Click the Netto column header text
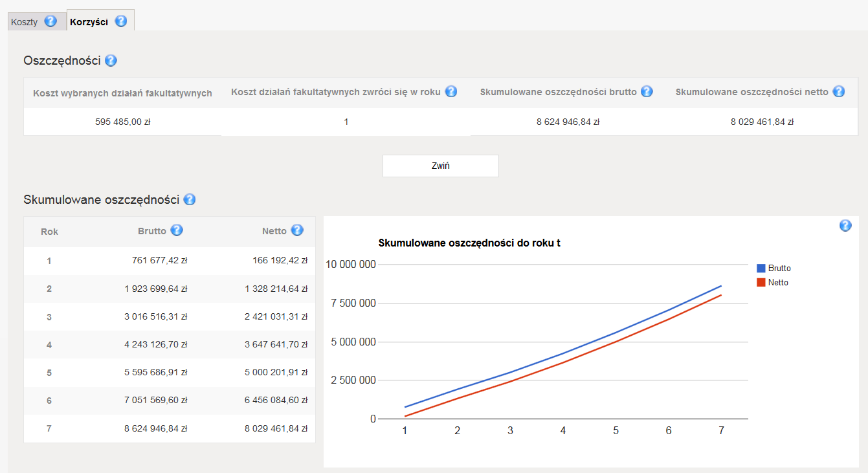The height and width of the screenshot is (473, 868). tap(274, 231)
